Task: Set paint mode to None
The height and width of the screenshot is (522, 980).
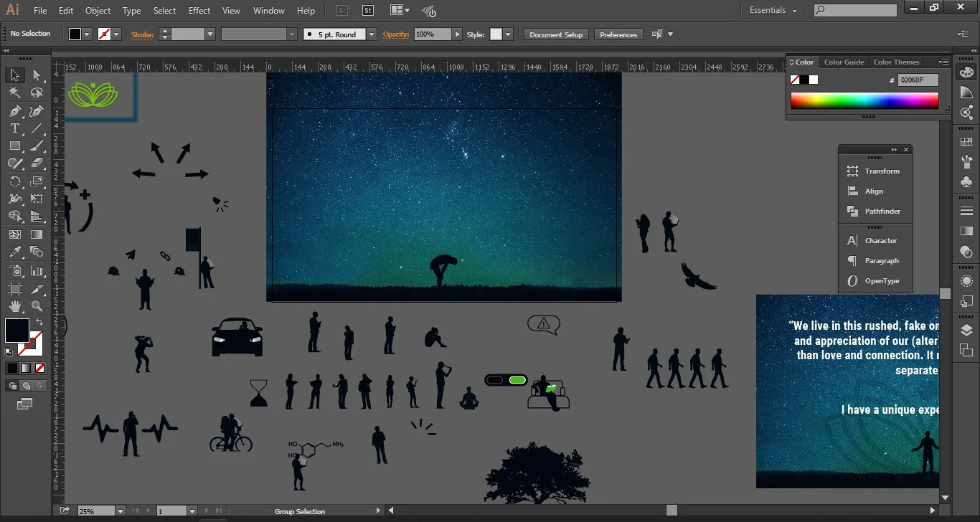Action: tap(40, 368)
